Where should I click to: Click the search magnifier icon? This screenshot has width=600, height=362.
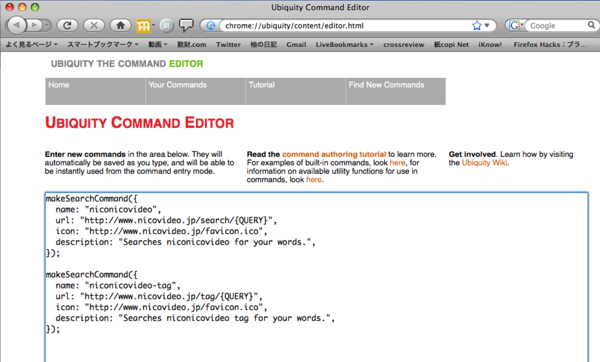(x=592, y=25)
